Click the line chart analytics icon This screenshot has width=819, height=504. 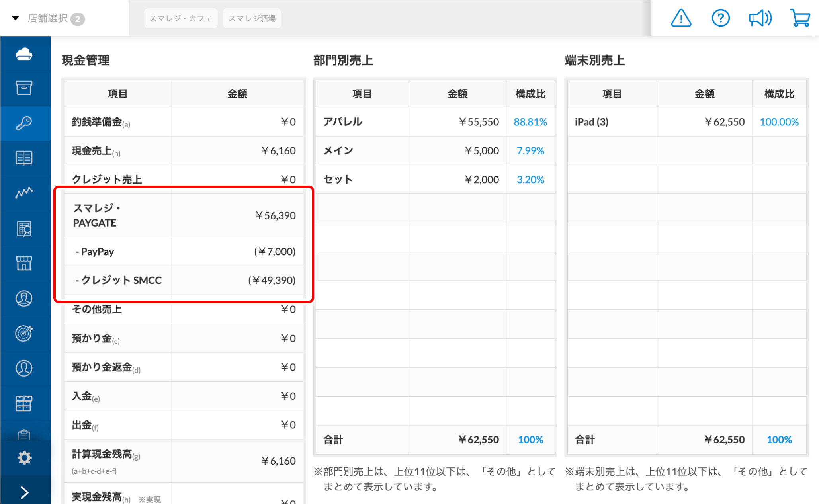(24, 193)
